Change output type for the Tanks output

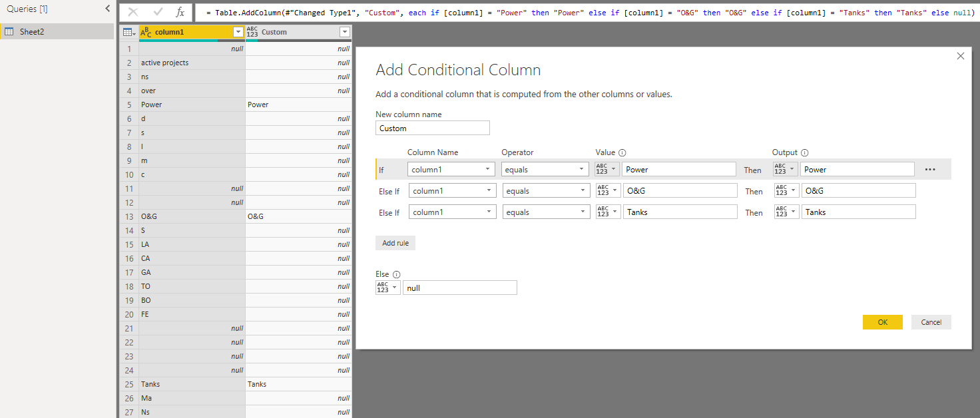(x=787, y=212)
